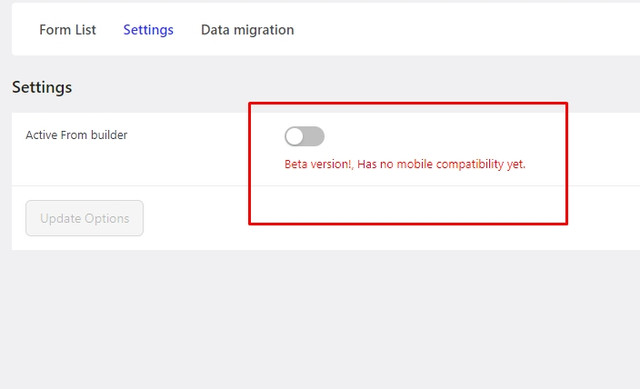Screen dimensions: 640x389
Task: Click the Beta version warning text
Action: click(405, 164)
